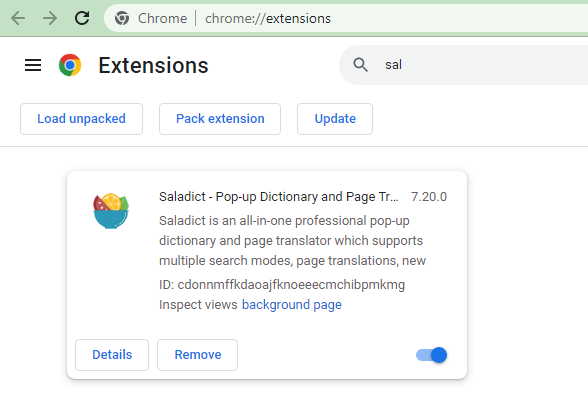Click the Saladict extension name title
Screen dimensions: 588x412
click(279, 197)
